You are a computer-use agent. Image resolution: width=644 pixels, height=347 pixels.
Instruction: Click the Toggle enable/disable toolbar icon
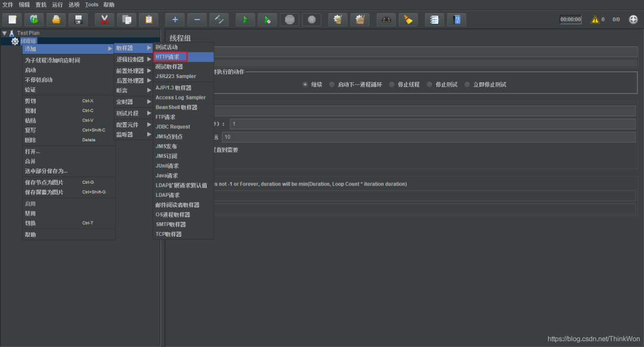219,20
